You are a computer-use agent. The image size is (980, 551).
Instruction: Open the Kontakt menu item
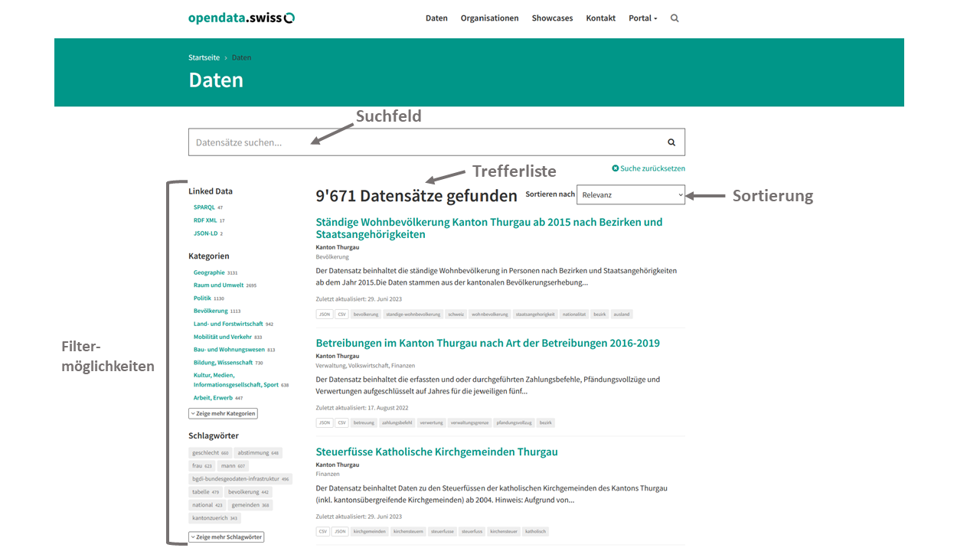pyautogui.click(x=600, y=18)
